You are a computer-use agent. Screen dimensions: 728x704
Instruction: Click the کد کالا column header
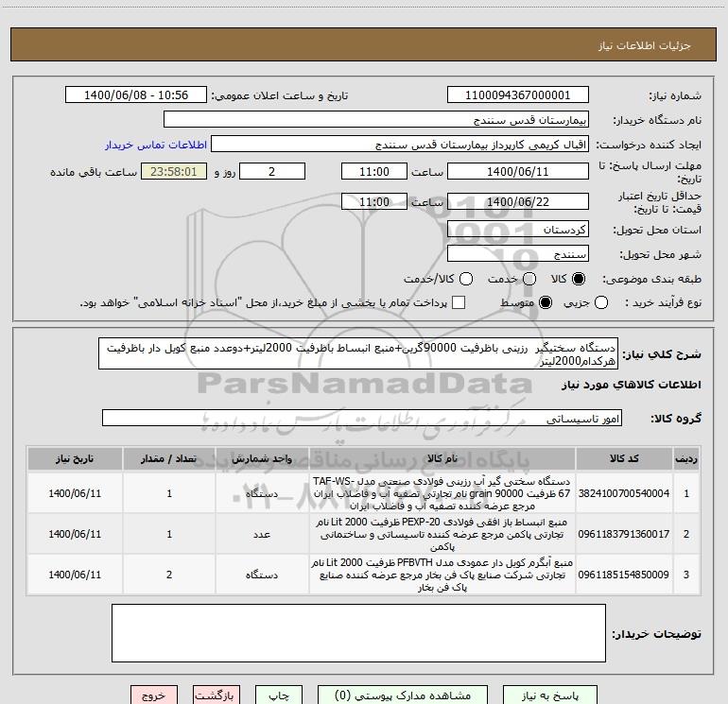[x=624, y=459]
